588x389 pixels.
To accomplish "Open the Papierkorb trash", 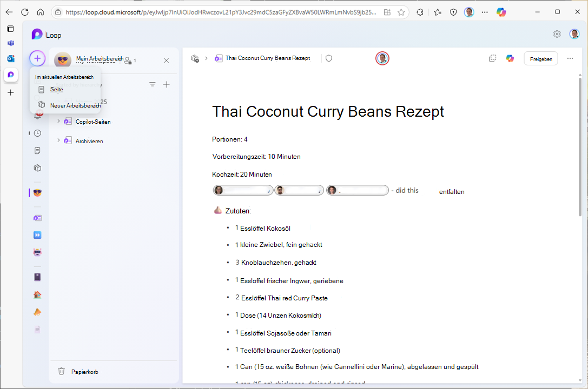I will (x=78, y=371).
